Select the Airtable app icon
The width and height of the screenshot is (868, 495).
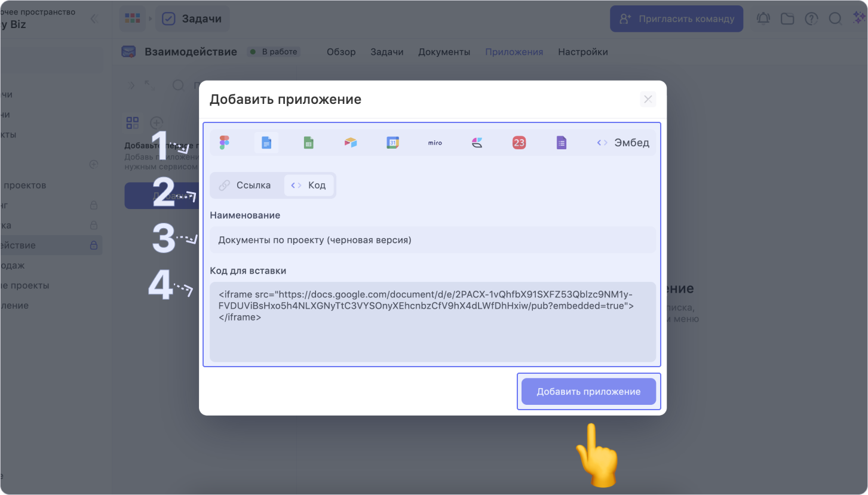351,143
